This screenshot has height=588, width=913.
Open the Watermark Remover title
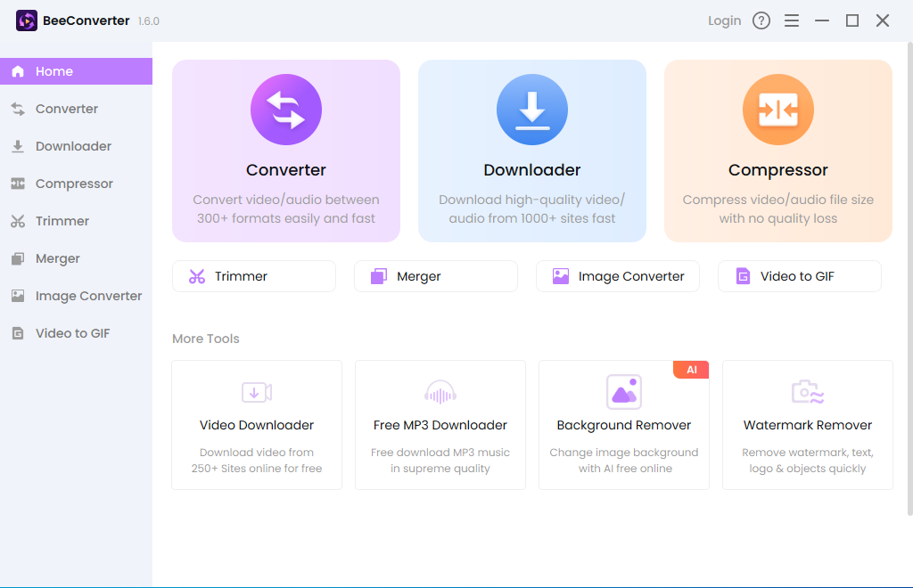(x=808, y=425)
